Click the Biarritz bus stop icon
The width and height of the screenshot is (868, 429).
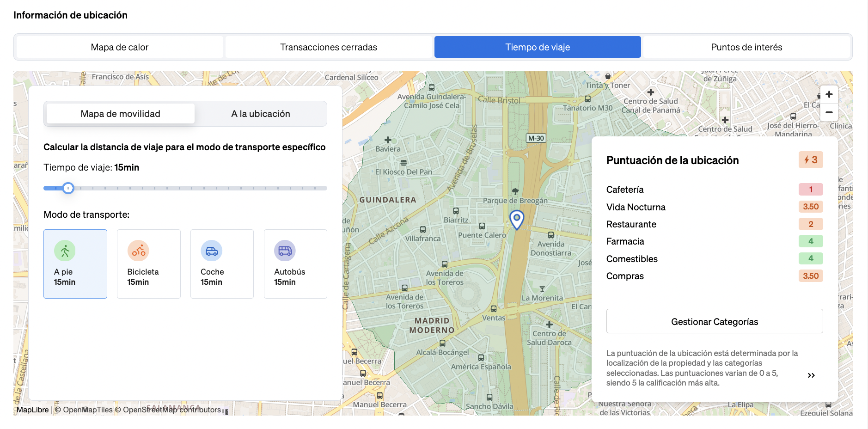pos(456,211)
